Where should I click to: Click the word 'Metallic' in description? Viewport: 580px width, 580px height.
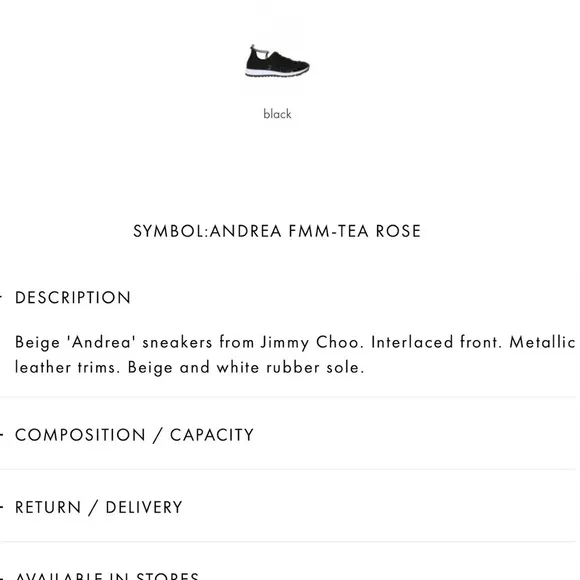coord(542,342)
